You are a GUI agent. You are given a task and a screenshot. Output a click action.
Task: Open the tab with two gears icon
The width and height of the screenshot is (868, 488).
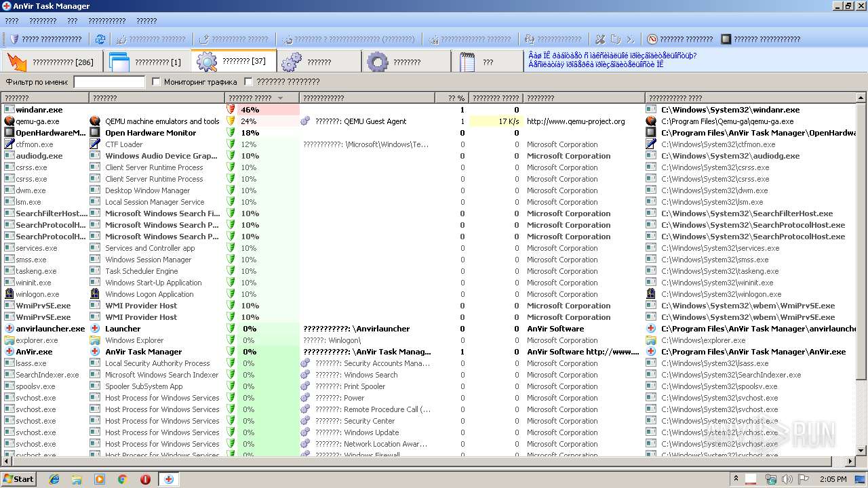click(x=319, y=62)
